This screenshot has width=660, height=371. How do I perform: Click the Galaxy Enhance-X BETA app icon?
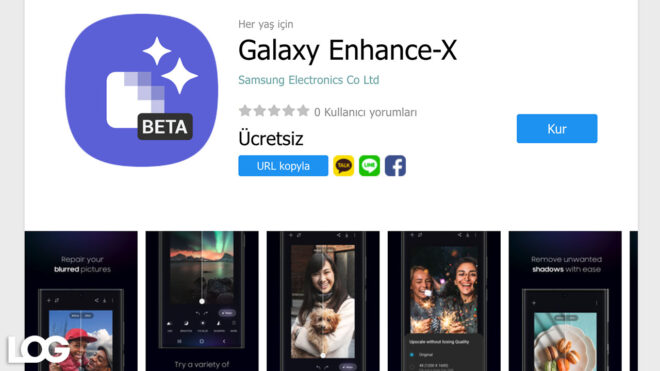[x=141, y=90]
